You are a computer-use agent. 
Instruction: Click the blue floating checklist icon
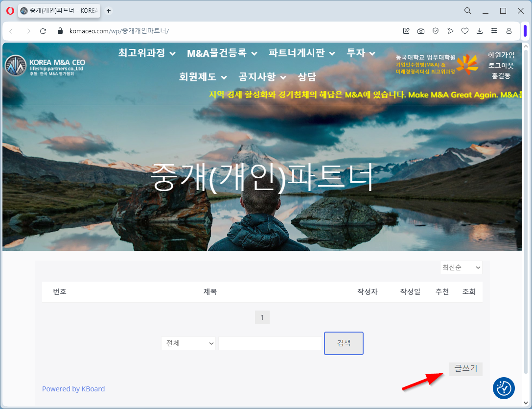[503, 388]
